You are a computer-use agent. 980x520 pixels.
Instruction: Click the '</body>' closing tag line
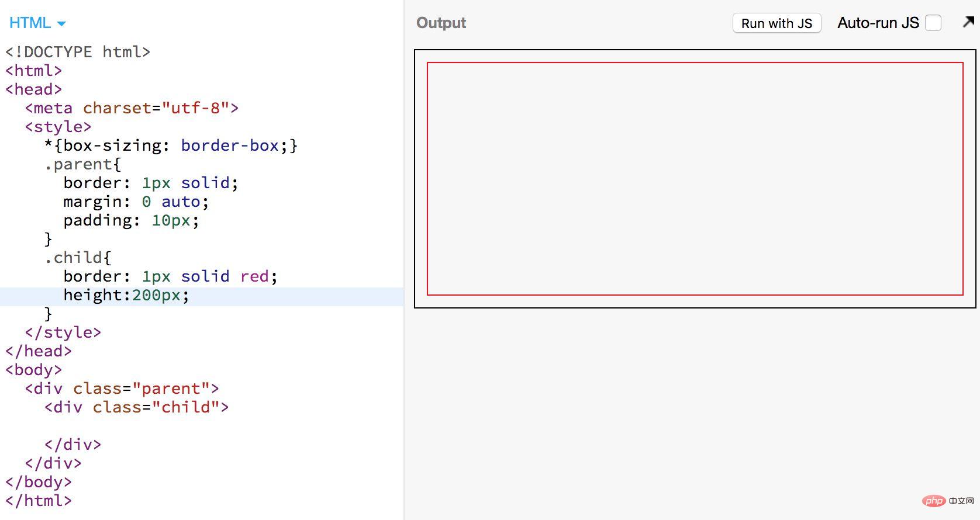pyautogui.click(x=39, y=482)
